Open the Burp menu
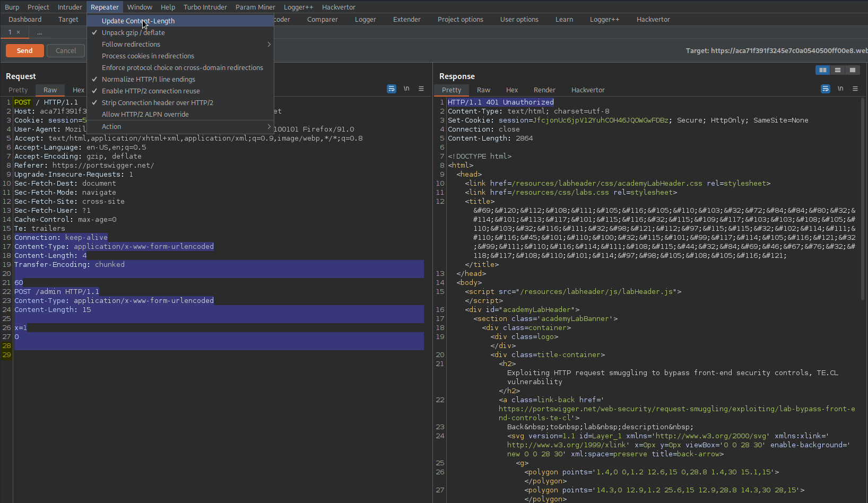Viewport: 868px width, 503px height. tap(12, 7)
